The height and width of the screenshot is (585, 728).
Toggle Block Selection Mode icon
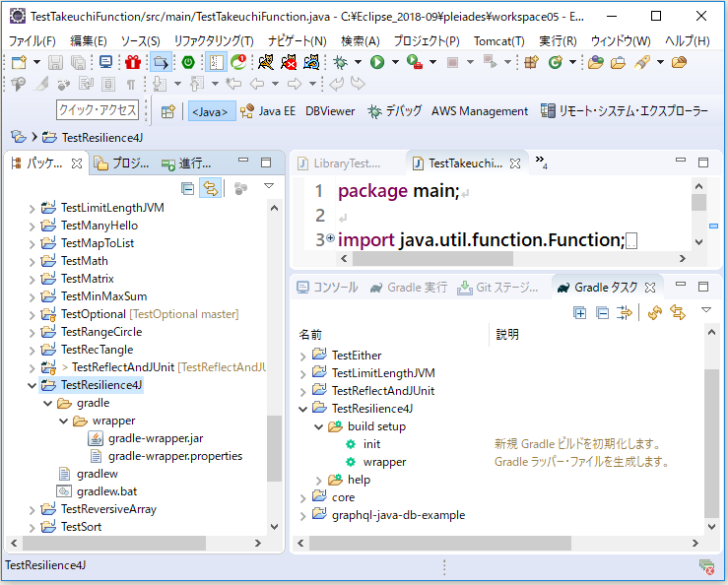point(108,84)
